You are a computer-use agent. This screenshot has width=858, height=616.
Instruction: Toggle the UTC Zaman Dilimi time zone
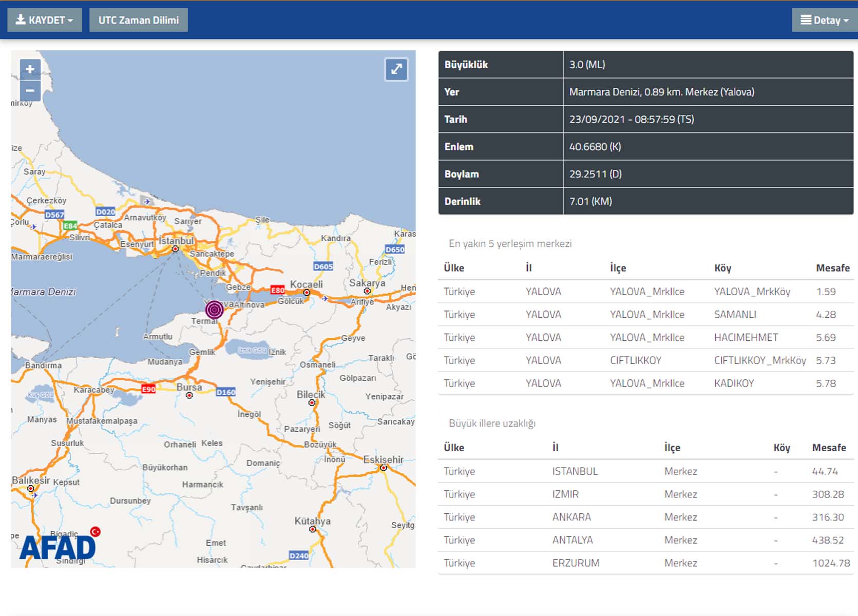[138, 20]
